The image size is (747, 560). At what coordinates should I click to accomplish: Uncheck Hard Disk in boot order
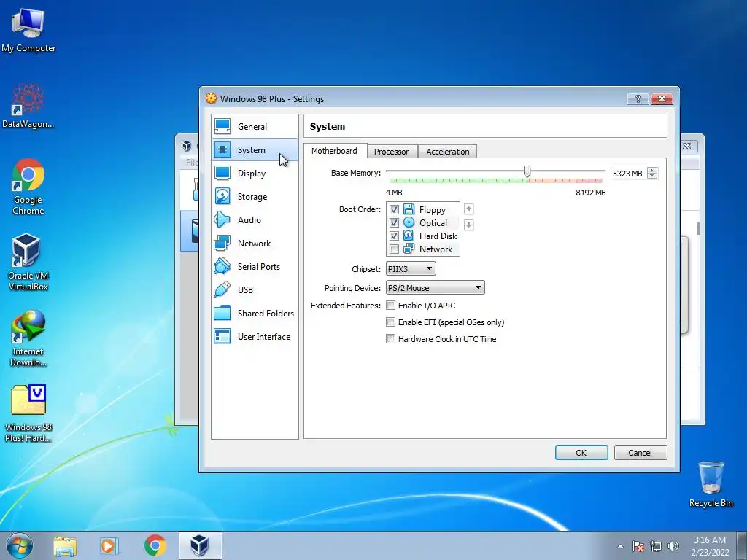point(394,236)
